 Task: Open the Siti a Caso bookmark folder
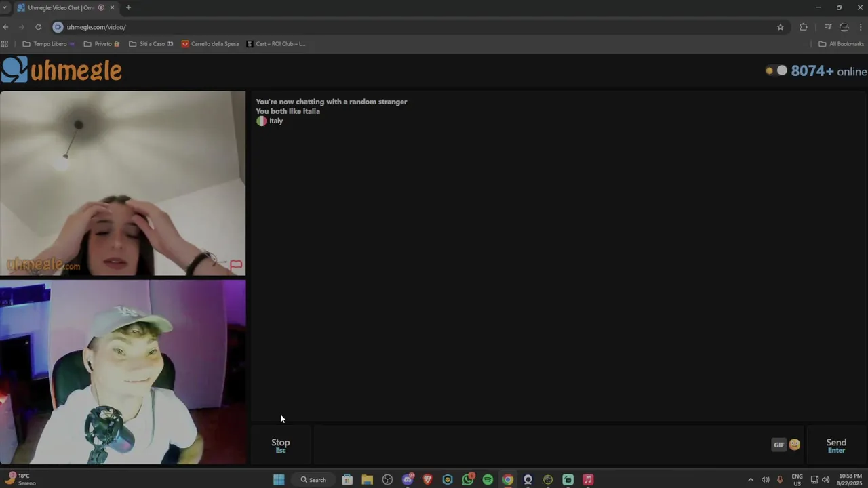(x=151, y=44)
